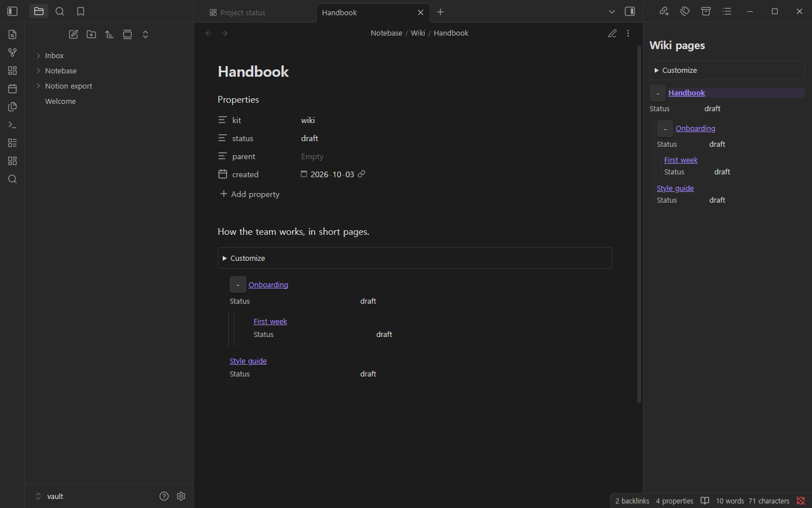Click Add property

[250, 194]
